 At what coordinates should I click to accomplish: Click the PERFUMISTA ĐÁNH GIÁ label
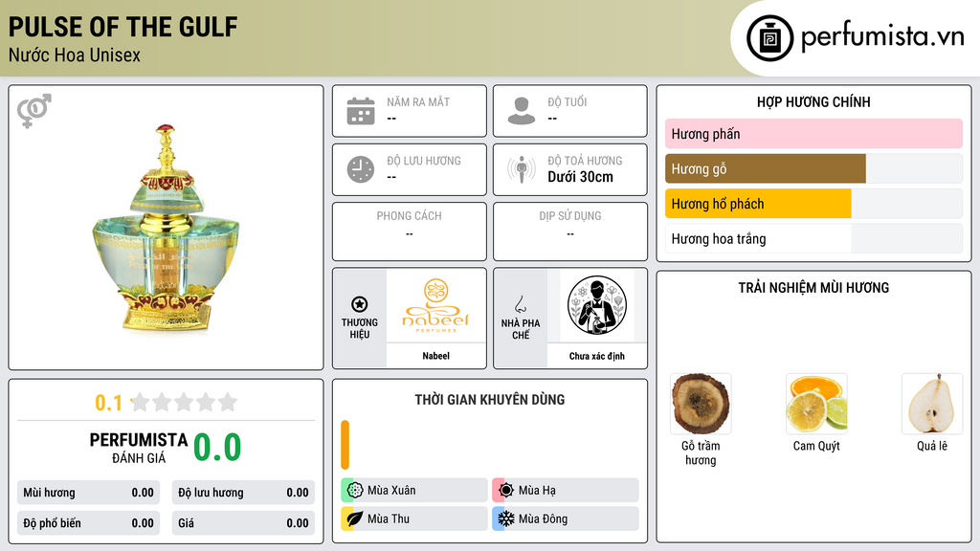pos(139,448)
